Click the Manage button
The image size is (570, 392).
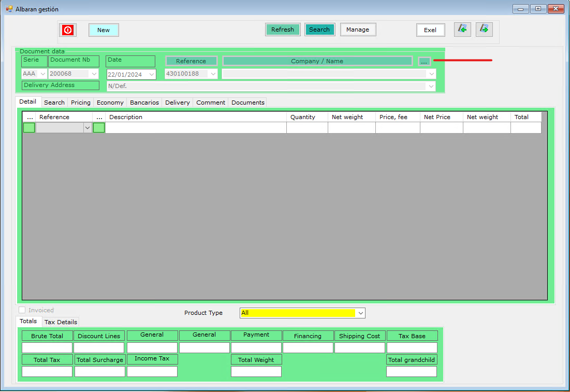(x=358, y=30)
